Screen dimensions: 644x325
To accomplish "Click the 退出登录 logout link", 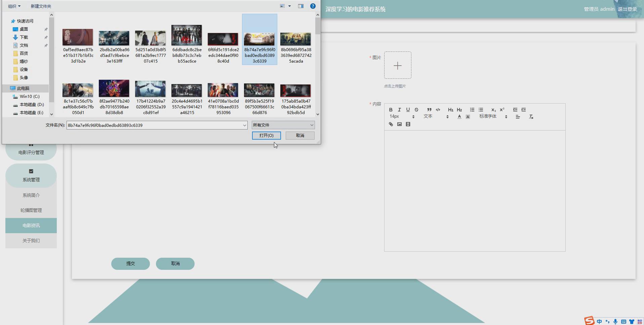I will point(627,9).
